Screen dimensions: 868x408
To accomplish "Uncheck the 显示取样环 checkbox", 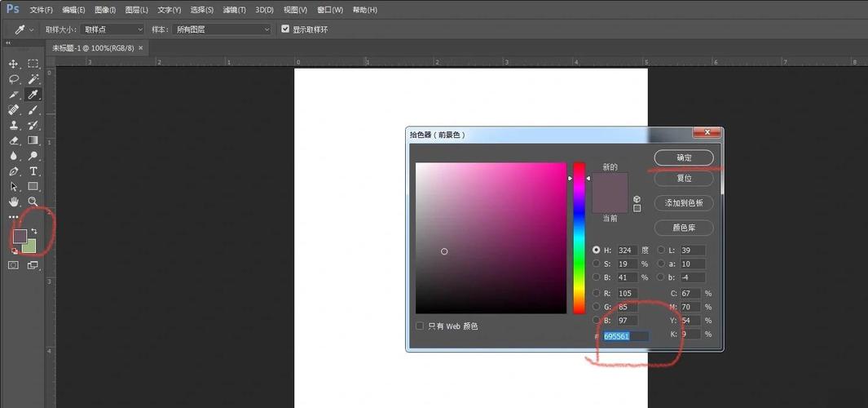I will 285,29.
